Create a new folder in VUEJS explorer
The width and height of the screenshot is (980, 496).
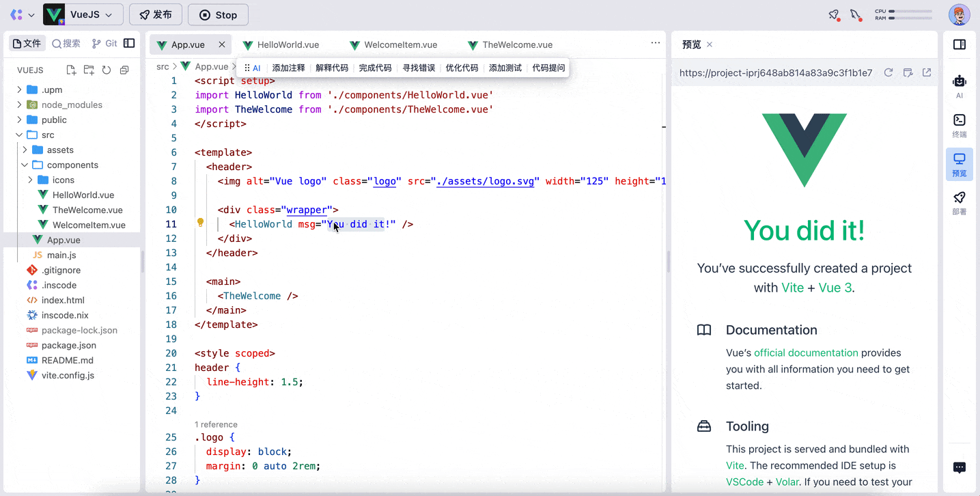pyautogui.click(x=89, y=70)
